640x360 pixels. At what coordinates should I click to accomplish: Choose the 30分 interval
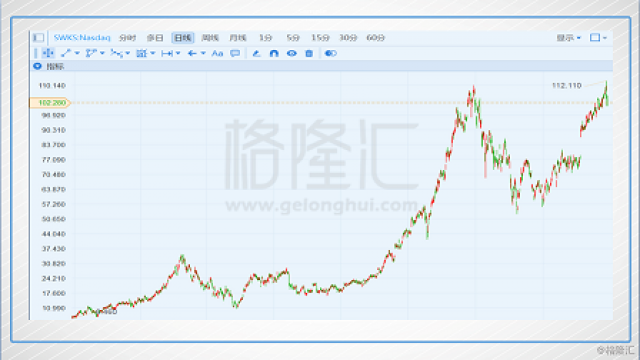coord(348,38)
